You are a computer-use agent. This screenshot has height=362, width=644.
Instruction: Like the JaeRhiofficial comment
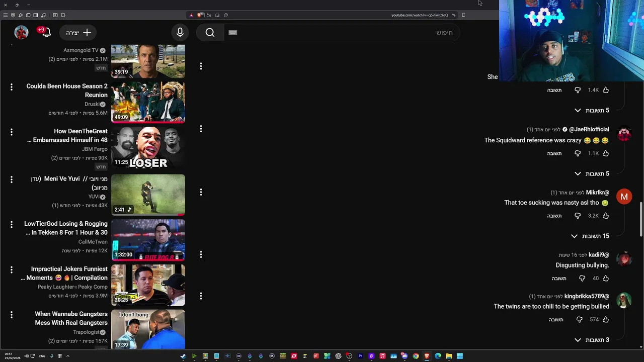click(x=606, y=153)
